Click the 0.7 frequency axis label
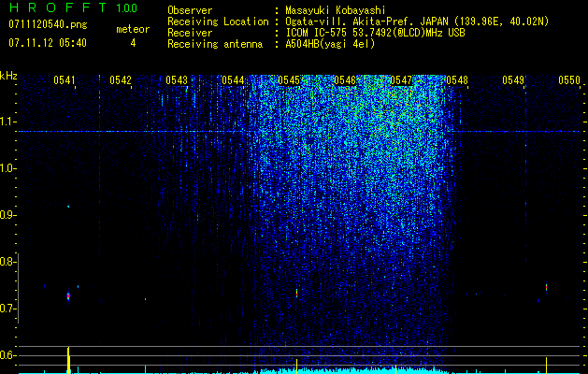Image resolution: width=588 pixels, height=374 pixels. click(x=7, y=309)
